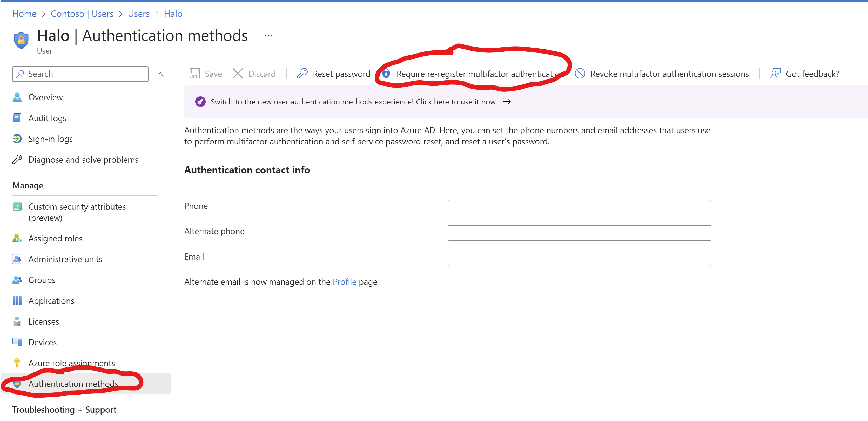
Task: Click the Contoso | Users breadcrumb
Action: (x=82, y=14)
